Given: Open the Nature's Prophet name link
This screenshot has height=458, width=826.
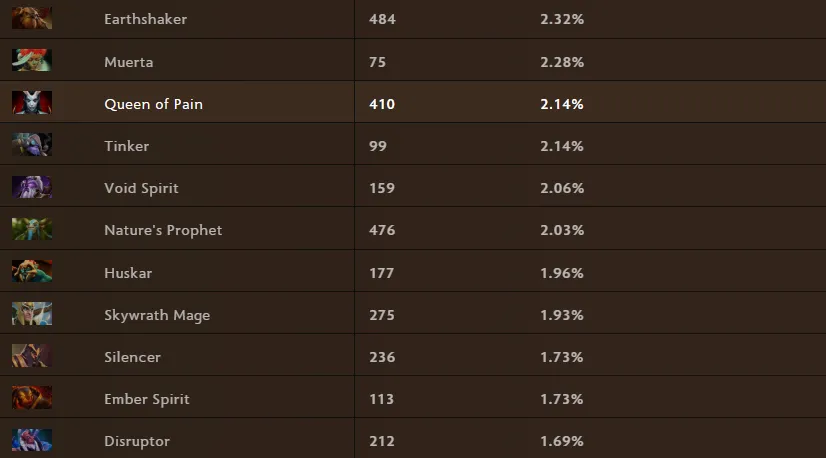Looking at the screenshot, I should coord(163,230).
